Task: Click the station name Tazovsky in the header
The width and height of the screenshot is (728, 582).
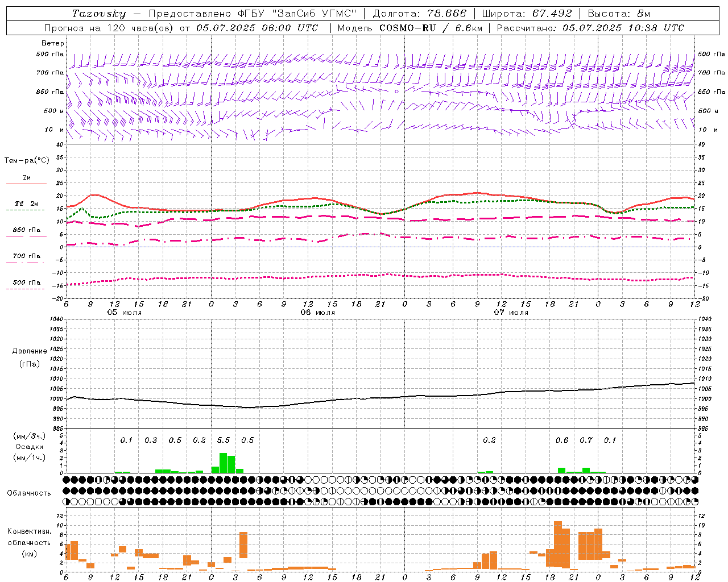Action: 98,14
